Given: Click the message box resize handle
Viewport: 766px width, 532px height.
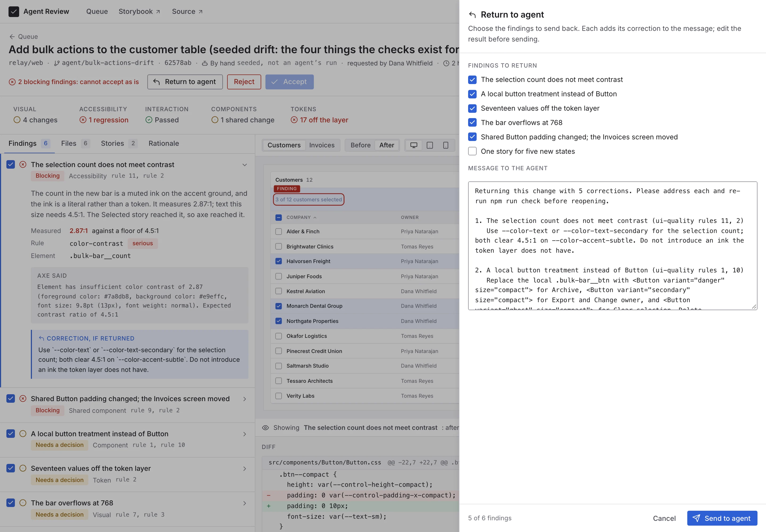Looking at the screenshot, I should coord(754,307).
